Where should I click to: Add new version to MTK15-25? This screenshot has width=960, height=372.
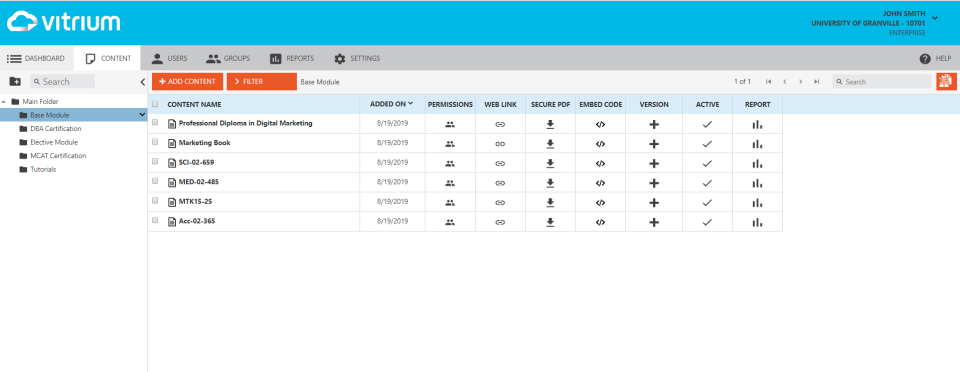654,203
